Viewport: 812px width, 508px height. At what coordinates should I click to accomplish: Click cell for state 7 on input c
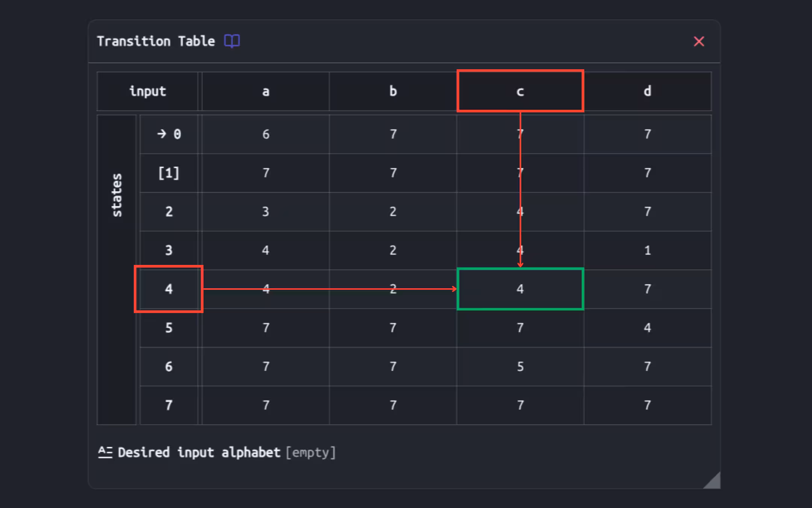click(520, 405)
